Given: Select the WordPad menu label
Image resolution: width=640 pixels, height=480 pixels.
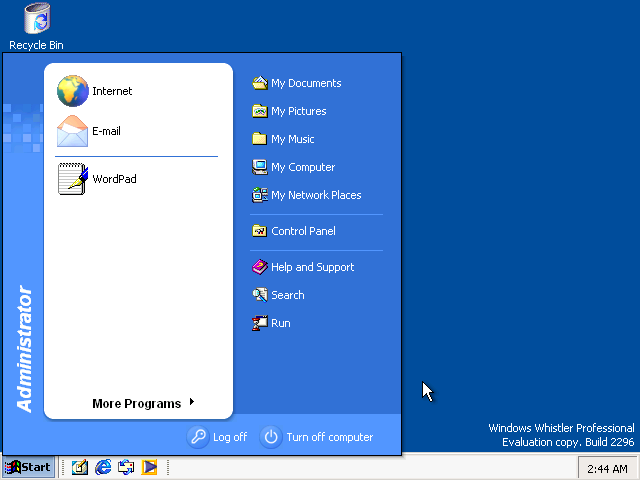Looking at the screenshot, I should coord(114,179).
